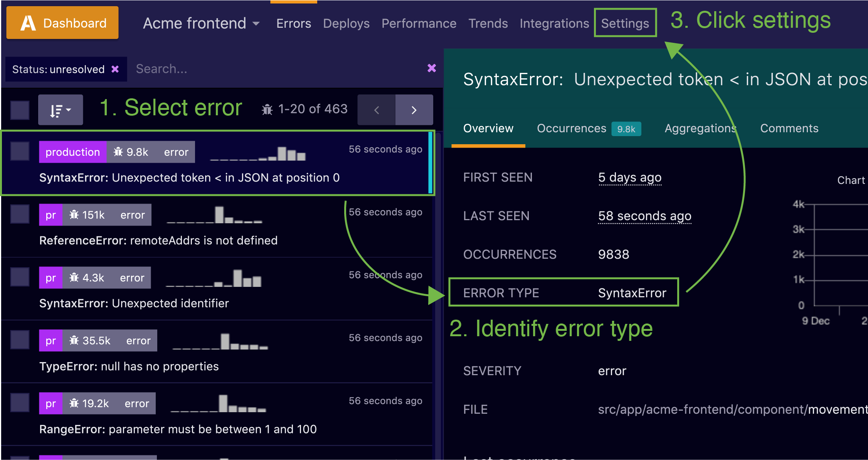Tick the select-all errors checkbox

tap(20, 110)
